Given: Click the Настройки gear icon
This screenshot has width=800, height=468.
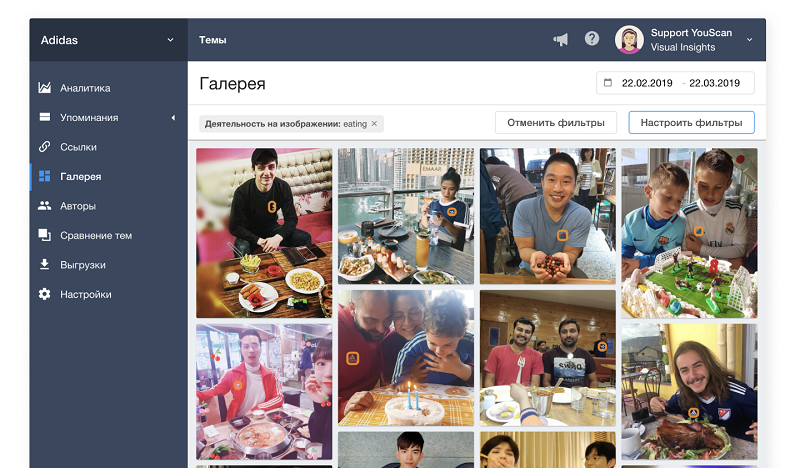Looking at the screenshot, I should click(x=44, y=294).
